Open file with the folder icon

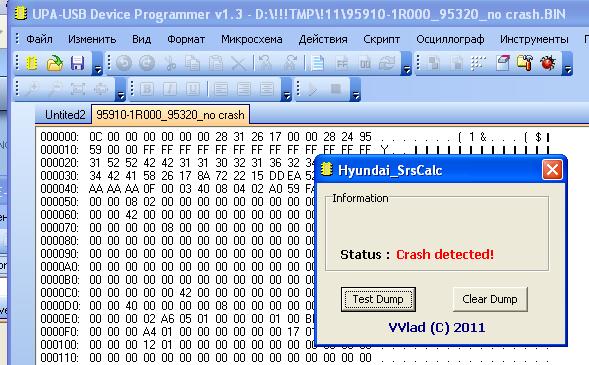click(x=54, y=63)
